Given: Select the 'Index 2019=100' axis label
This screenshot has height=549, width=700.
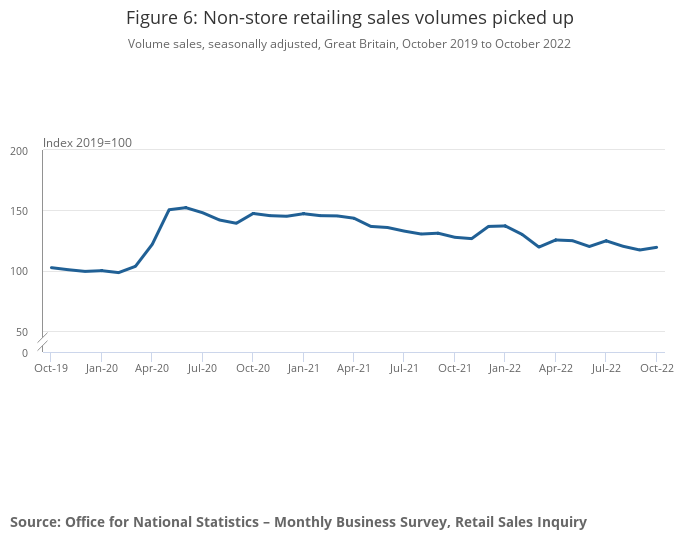Looking at the screenshot, I should pyautogui.click(x=88, y=143).
